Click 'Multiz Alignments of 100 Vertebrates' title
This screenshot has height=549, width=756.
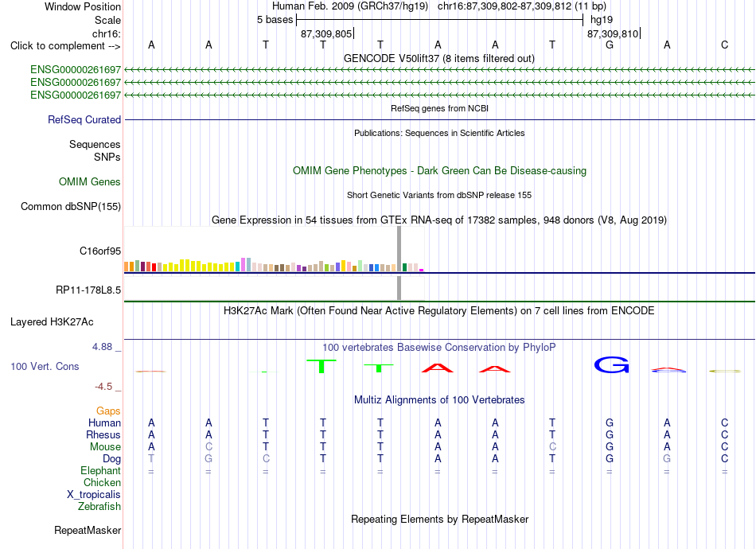tap(439, 399)
